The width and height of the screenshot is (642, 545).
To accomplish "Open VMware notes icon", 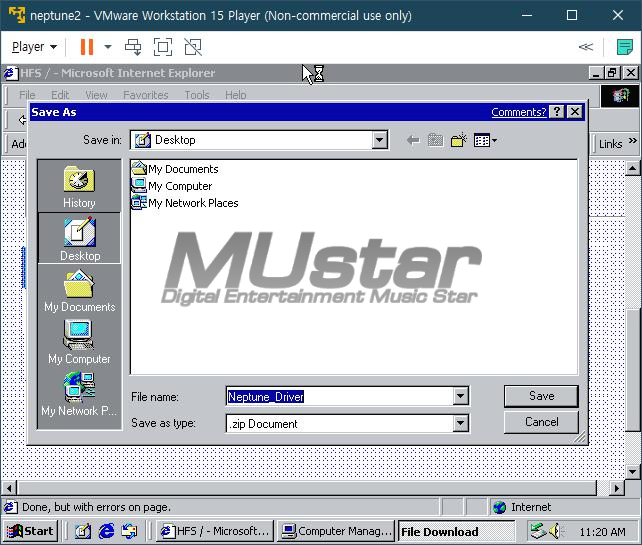I will click(625, 47).
